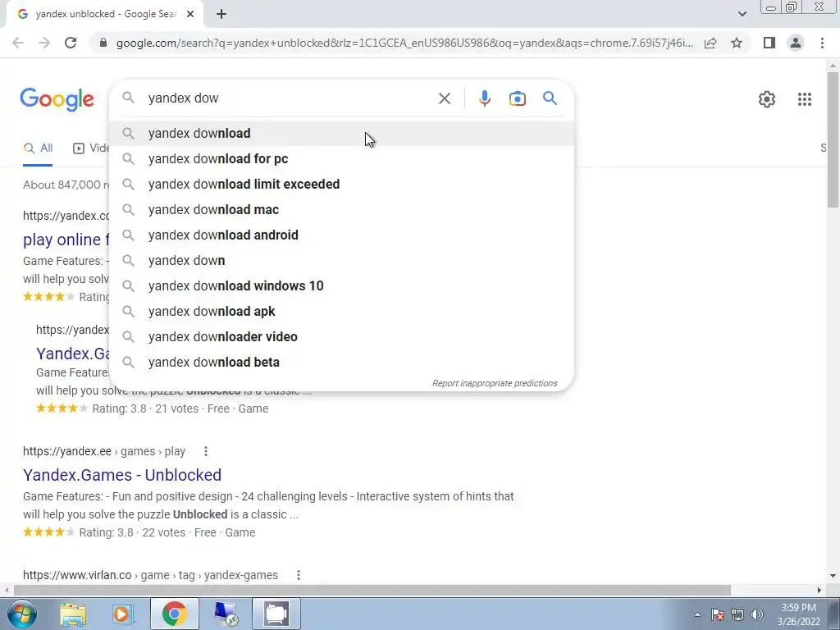
Task: Clear the search box with the X
Action: coord(444,98)
